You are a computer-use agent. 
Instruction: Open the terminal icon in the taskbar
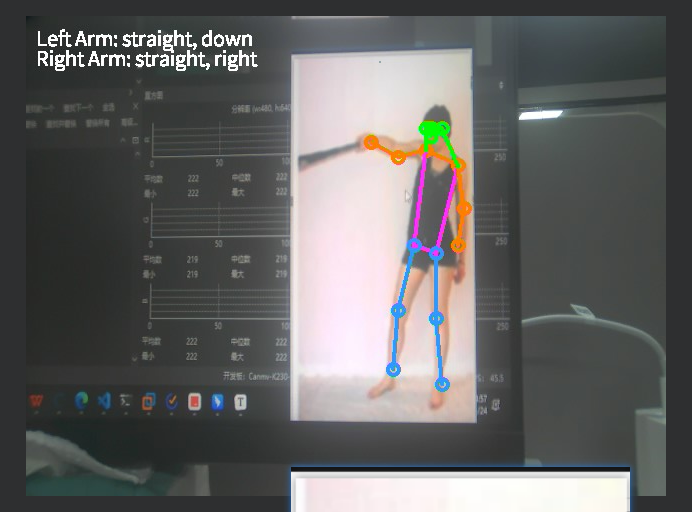tap(126, 401)
